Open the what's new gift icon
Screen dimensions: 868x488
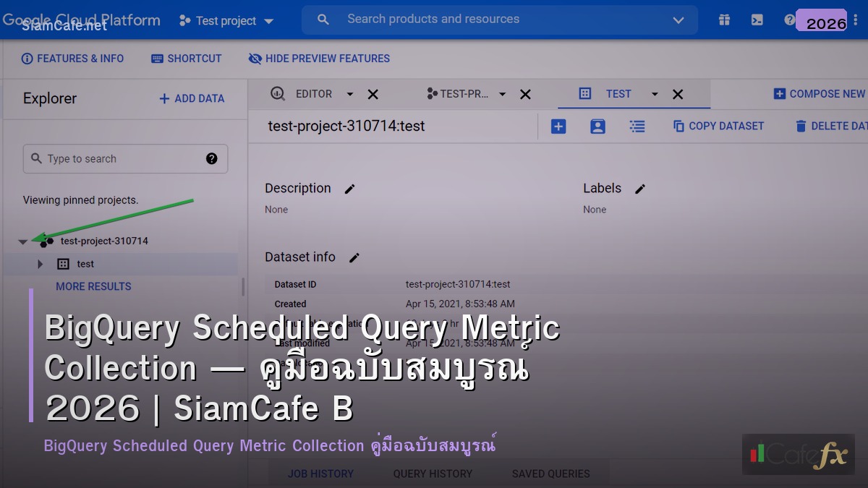(724, 20)
